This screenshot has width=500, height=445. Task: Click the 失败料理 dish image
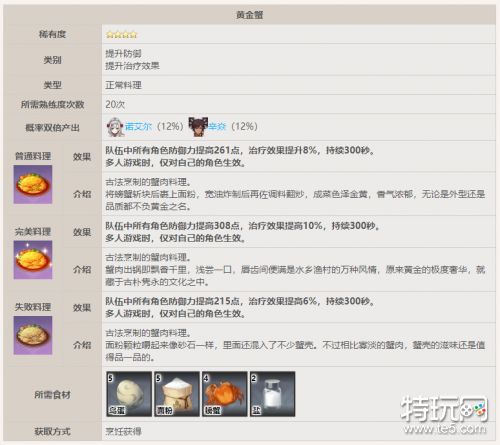coord(33,335)
